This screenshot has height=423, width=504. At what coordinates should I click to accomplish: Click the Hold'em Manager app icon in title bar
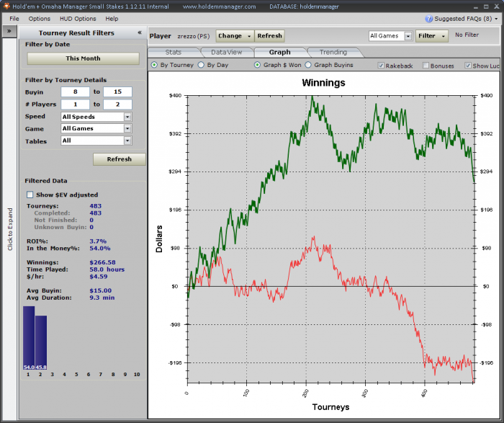click(x=6, y=6)
